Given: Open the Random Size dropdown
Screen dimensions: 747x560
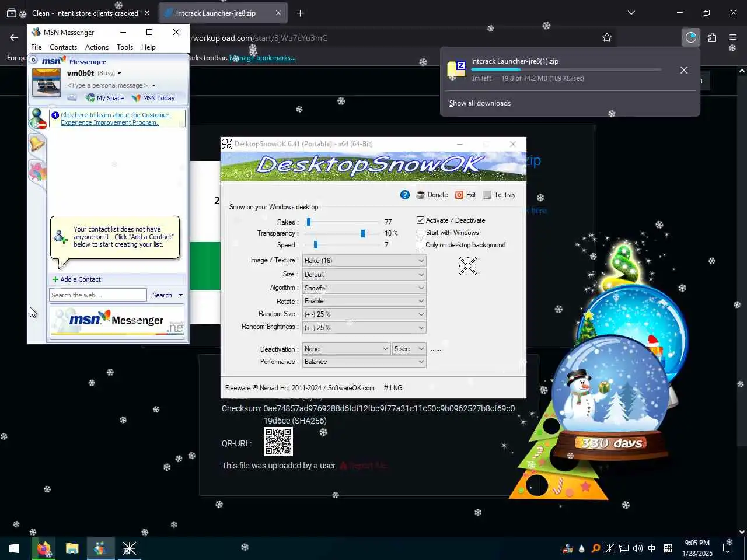Looking at the screenshot, I should click(x=364, y=314).
